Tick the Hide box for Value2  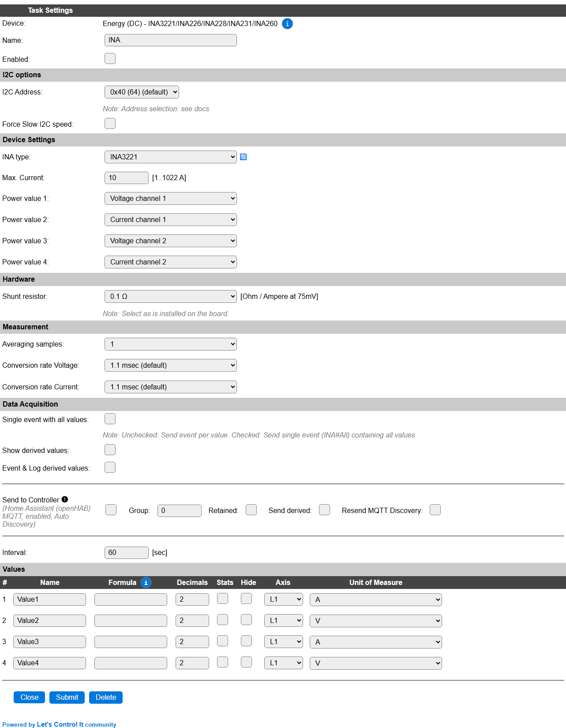coord(247,620)
